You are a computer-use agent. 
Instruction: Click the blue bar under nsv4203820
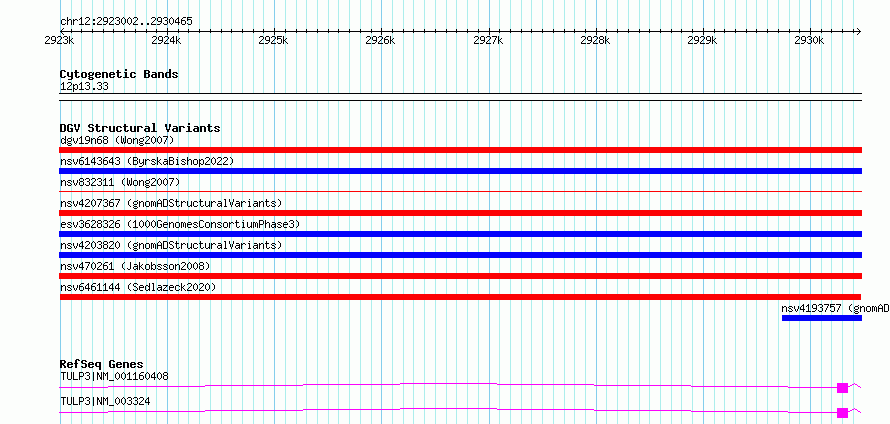click(460, 255)
